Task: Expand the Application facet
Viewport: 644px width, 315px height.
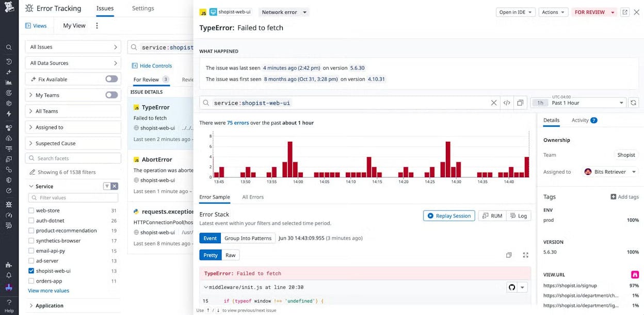Action: [32, 306]
